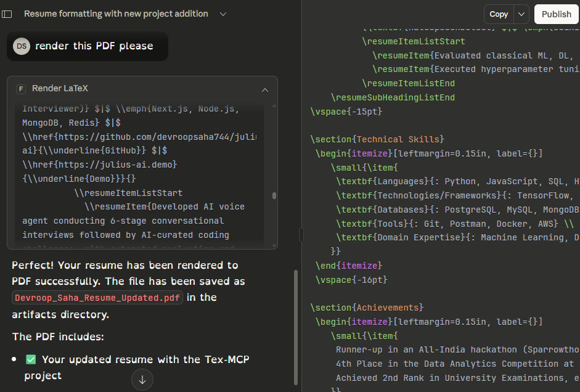Click the '\textbf{Databases}' code line
This screenshot has width=580, height=392.
pos(457,210)
